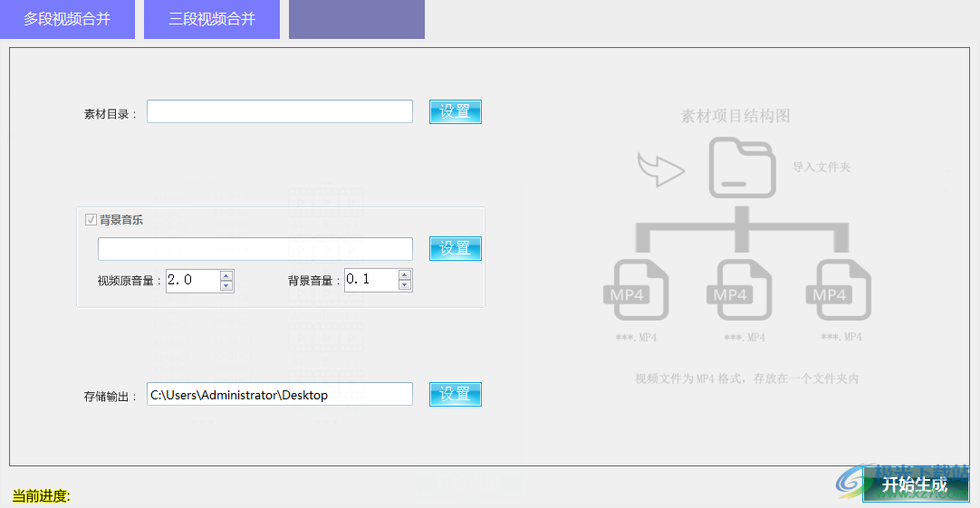
Task: Click the middle MP4 file icon
Action: pyautogui.click(x=739, y=290)
